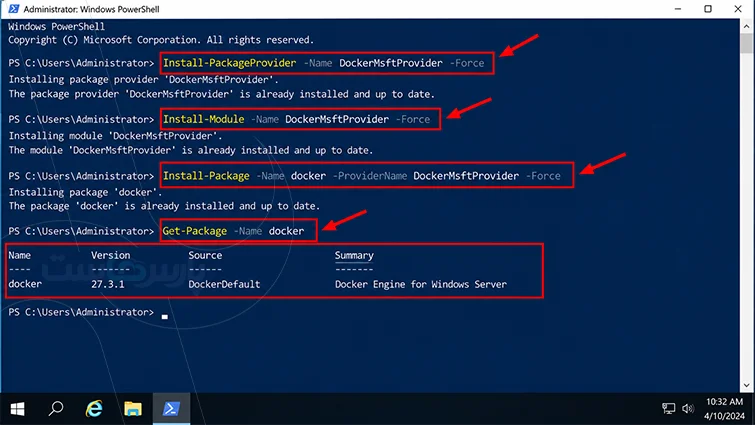Maximize the PowerShell window
The image size is (755, 425).
708,9
